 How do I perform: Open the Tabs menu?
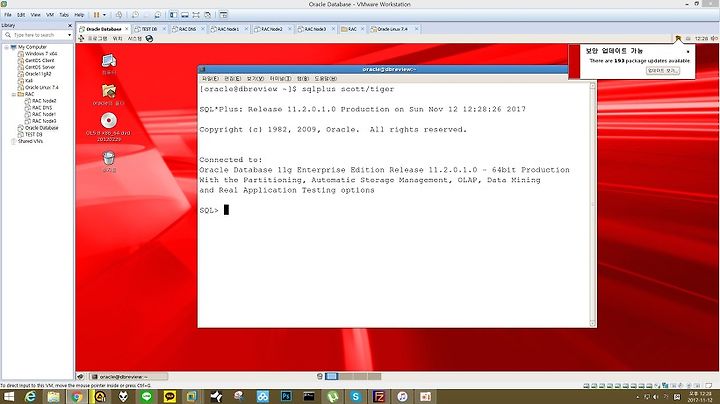pos(64,15)
